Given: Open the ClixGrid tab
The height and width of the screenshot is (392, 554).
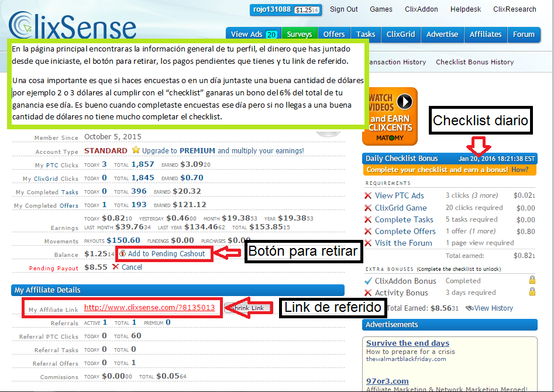Looking at the screenshot, I should [x=401, y=35].
